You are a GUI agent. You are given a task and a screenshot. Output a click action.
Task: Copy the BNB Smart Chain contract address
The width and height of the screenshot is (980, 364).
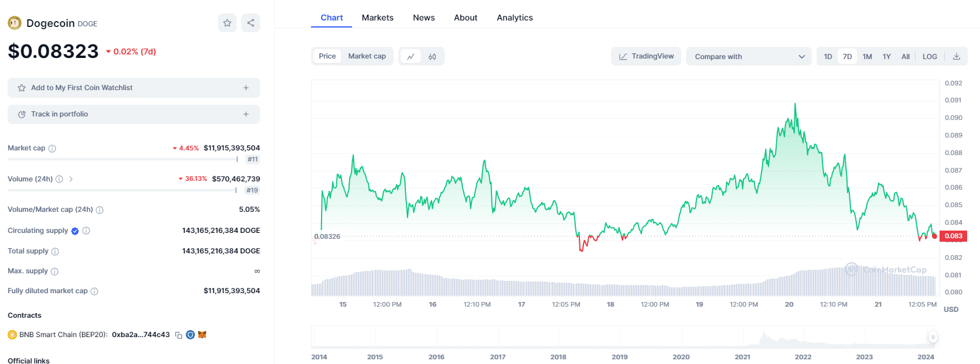tap(179, 335)
